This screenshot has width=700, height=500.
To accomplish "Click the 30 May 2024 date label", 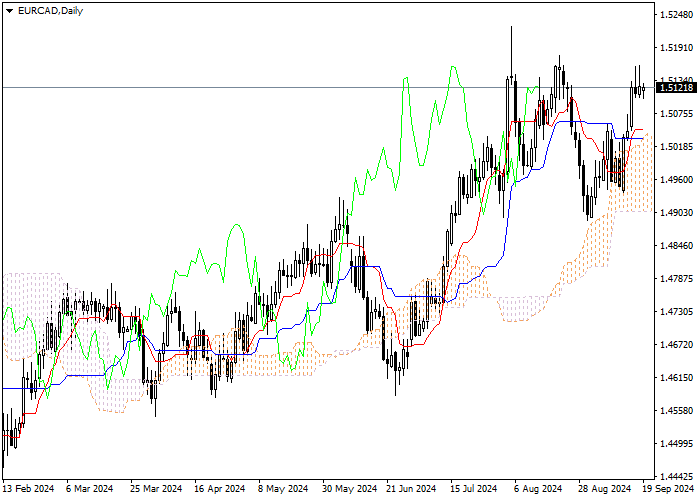I will [350, 489].
